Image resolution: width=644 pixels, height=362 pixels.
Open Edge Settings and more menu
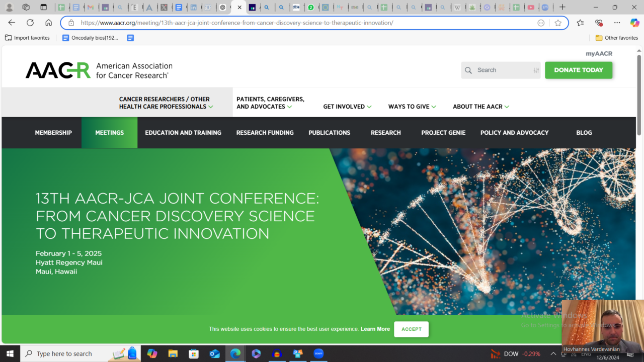[617, 23]
